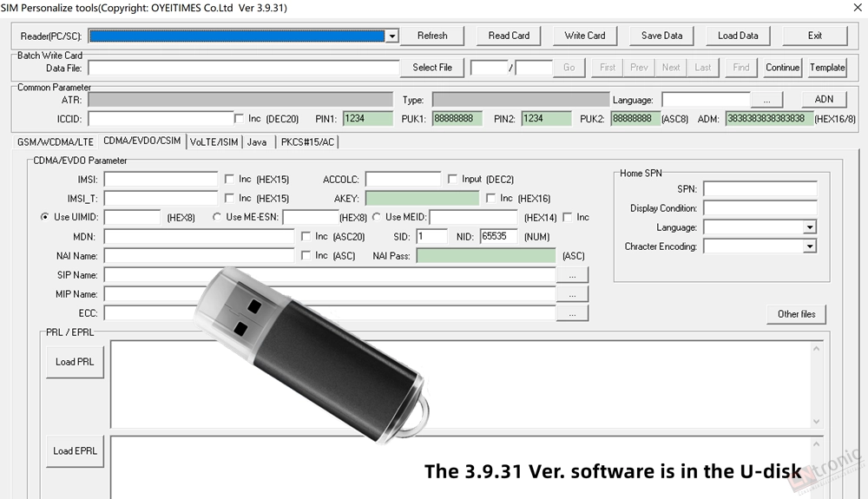Click the PIN1 field showing 1234
The image size is (868, 499).
[368, 119]
